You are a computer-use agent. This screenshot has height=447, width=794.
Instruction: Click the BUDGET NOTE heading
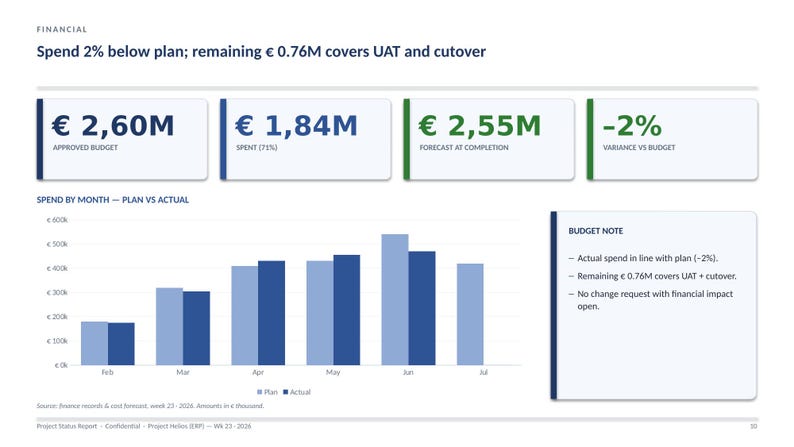click(x=596, y=231)
